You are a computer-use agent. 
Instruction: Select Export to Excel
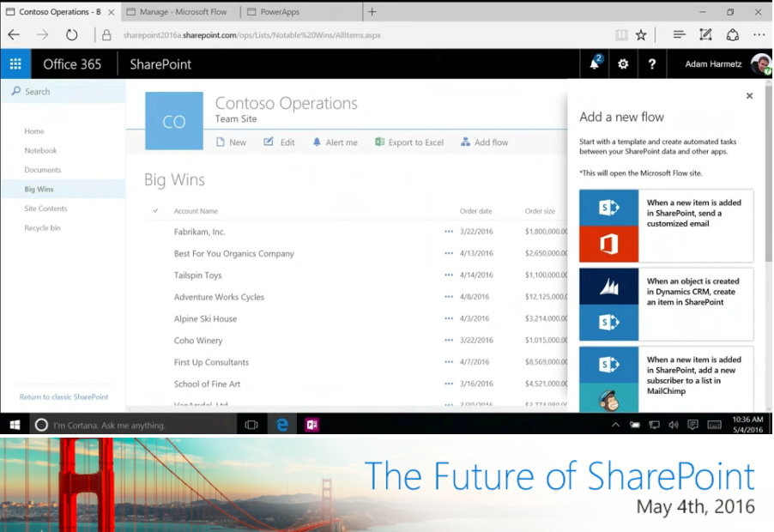point(409,142)
